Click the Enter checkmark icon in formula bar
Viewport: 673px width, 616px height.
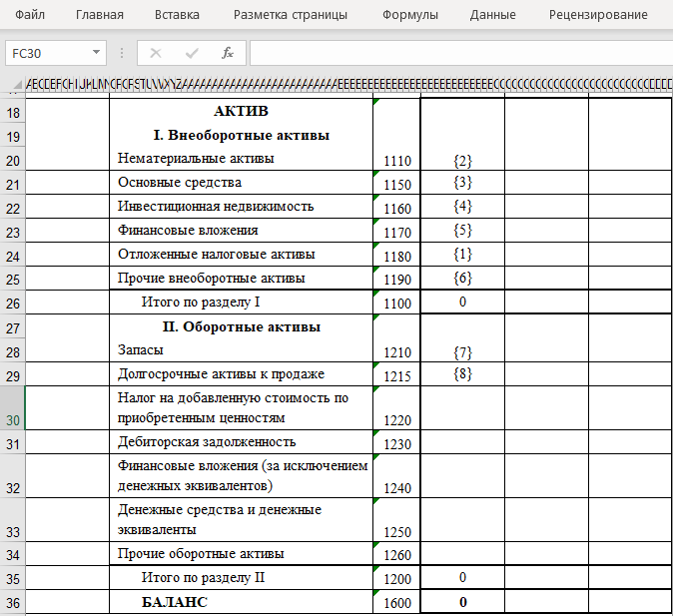click(192, 52)
